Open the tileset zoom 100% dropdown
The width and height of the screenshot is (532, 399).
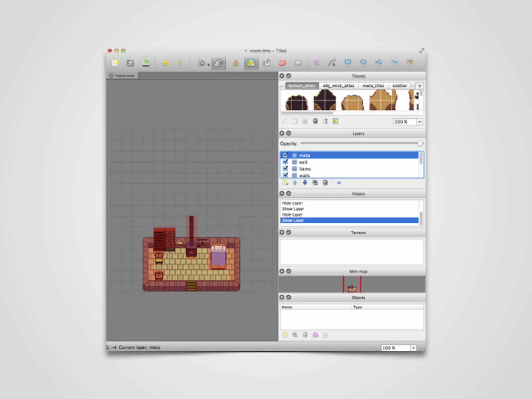click(420, 122)
